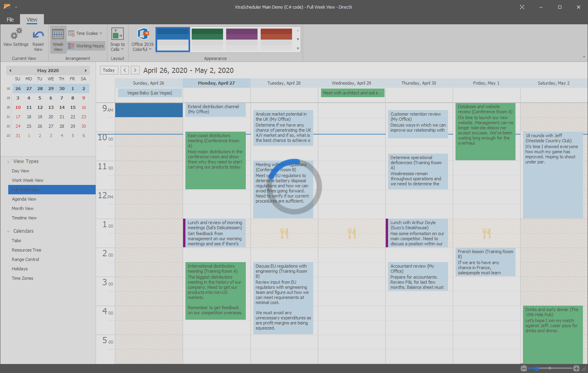Expand the Appearance skin gallery
The image size is (588, 373).
(x=298, y=49)
